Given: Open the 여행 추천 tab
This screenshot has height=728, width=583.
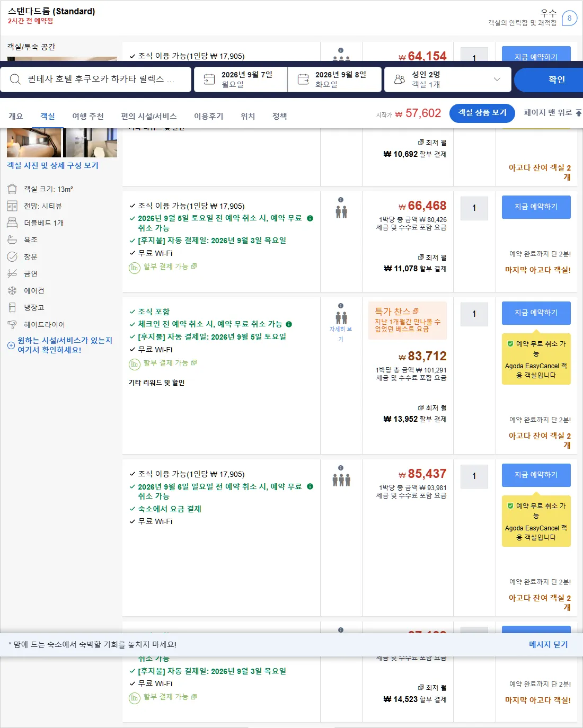Looking at the screenshot, I should pyautogui.click(x=88, y=116).
